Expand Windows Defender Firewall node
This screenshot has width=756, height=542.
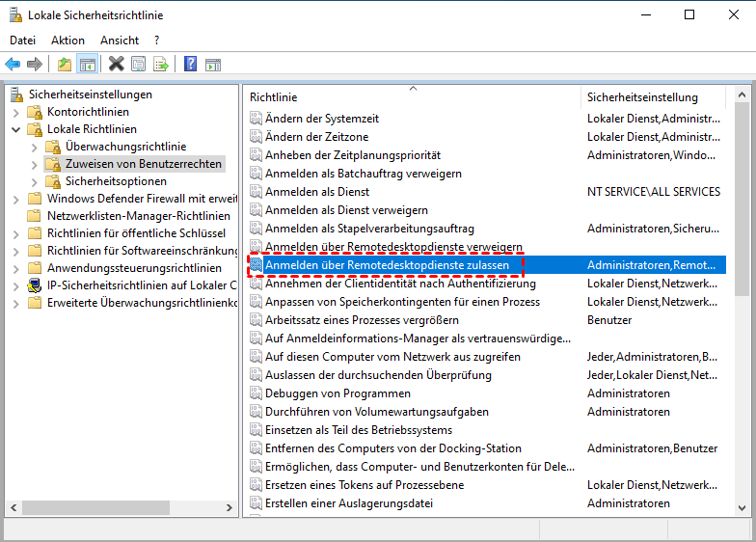(16, 199)
